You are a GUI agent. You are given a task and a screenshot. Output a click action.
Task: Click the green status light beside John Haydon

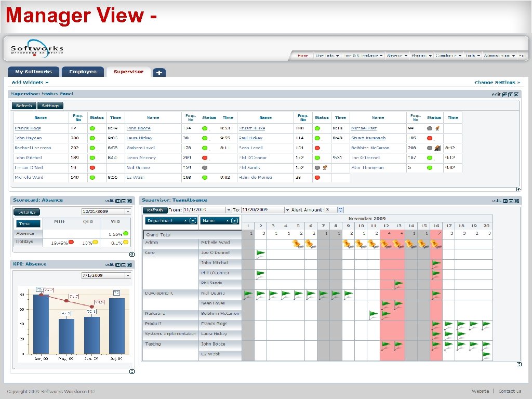pos(92,138)
